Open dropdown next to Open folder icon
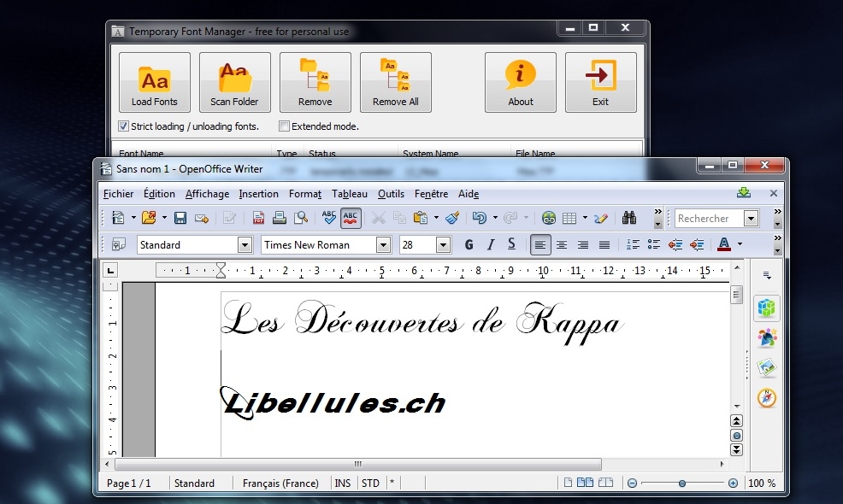Viewport: 843px width, 504px height. [x=164, y=218]
